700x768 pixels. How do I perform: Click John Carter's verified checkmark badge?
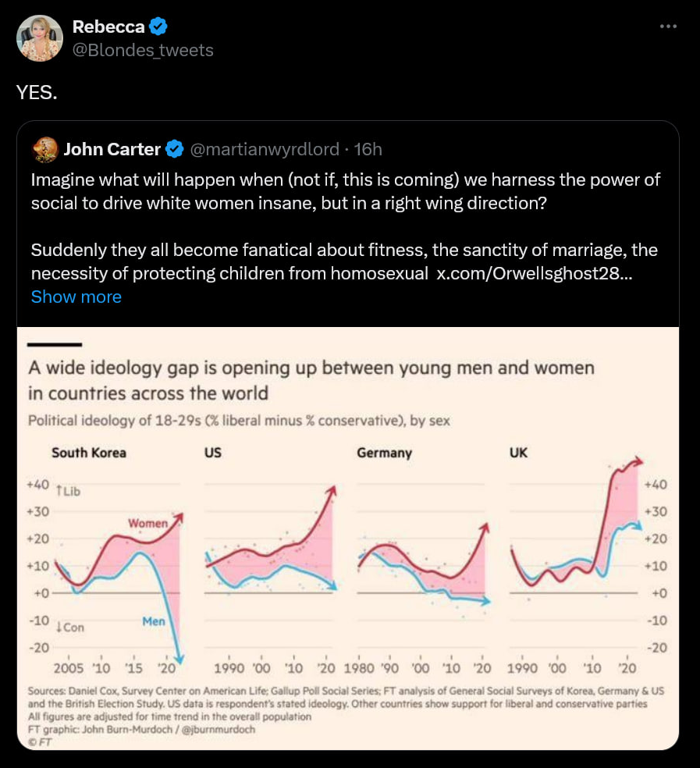(x=174, y=149)
